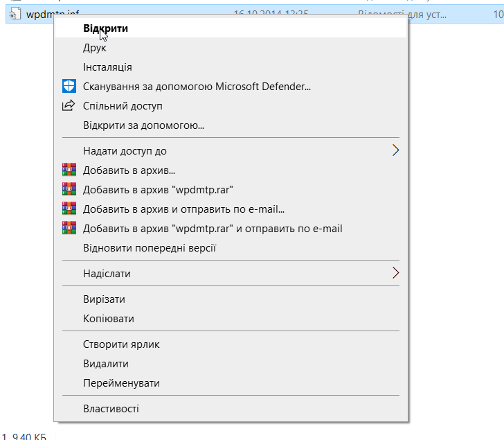Choose Відкрити за допомогою...

tap(231, 125)
